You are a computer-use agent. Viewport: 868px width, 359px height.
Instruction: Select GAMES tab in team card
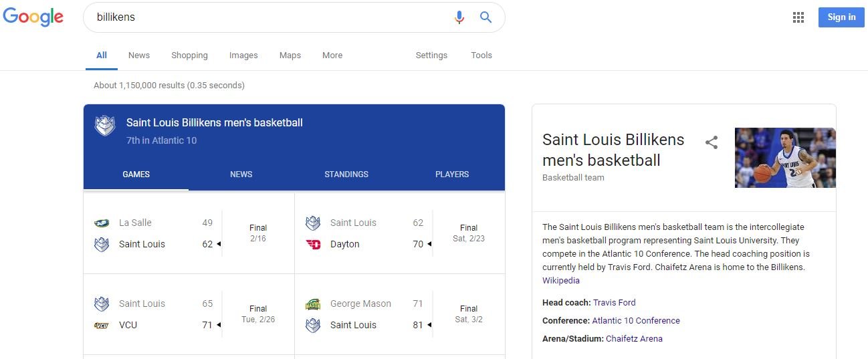tap(136, 174)
